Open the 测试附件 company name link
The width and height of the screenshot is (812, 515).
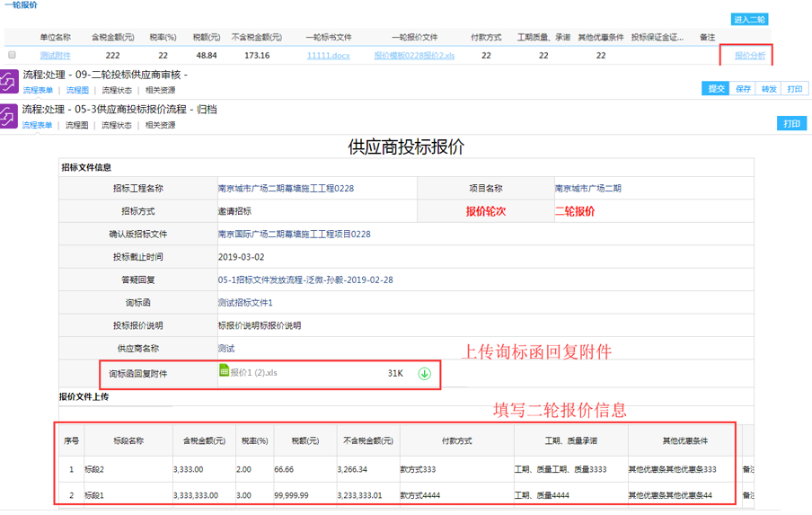coord(55,56)
